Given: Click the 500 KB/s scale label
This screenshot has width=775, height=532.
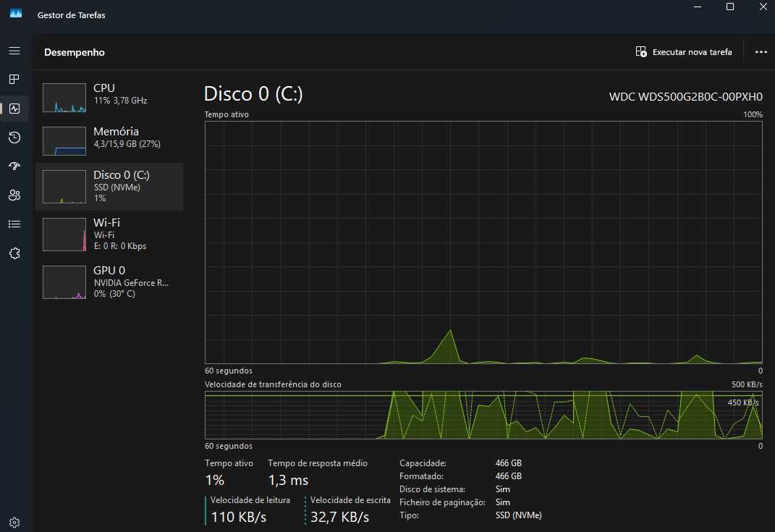Looking at the screenshot, I should coord(747,384).
